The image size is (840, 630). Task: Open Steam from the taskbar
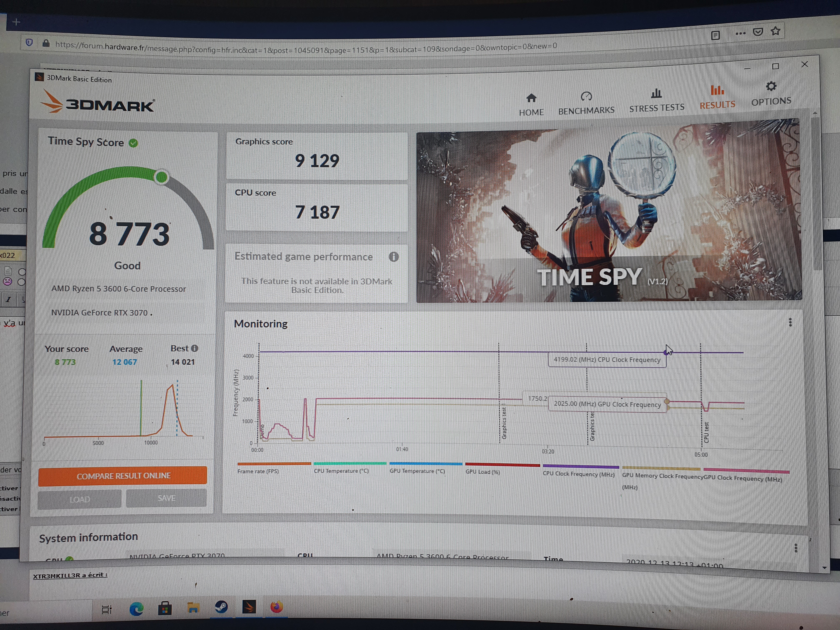coord(221,607)
